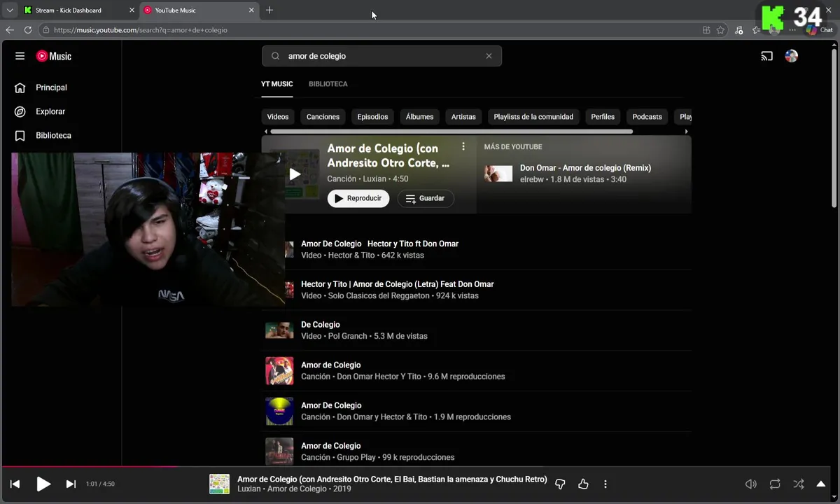This screenshot has width=840, height=504.
Task: Like the current song
Action: tap(583, 484)
